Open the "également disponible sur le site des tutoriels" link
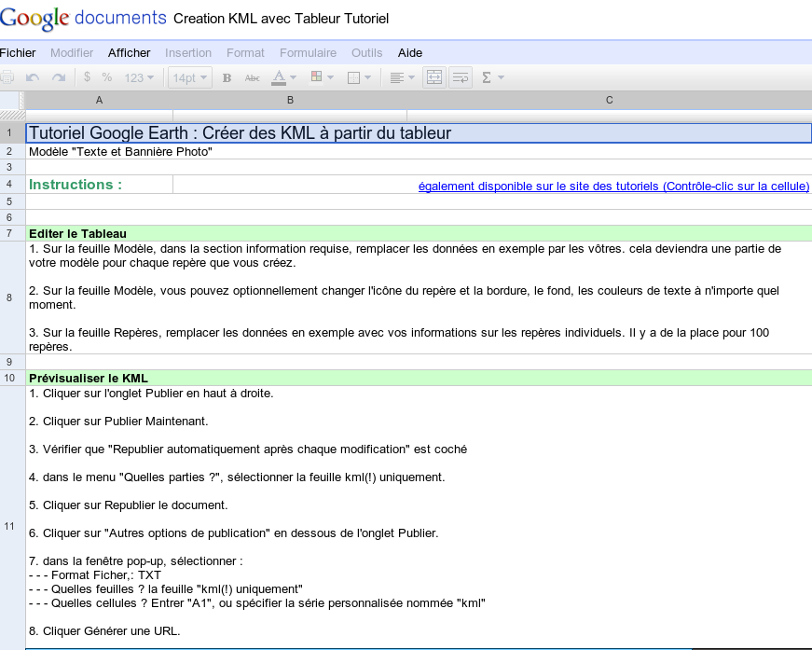 pyautogui.click(x=613, y=186)
